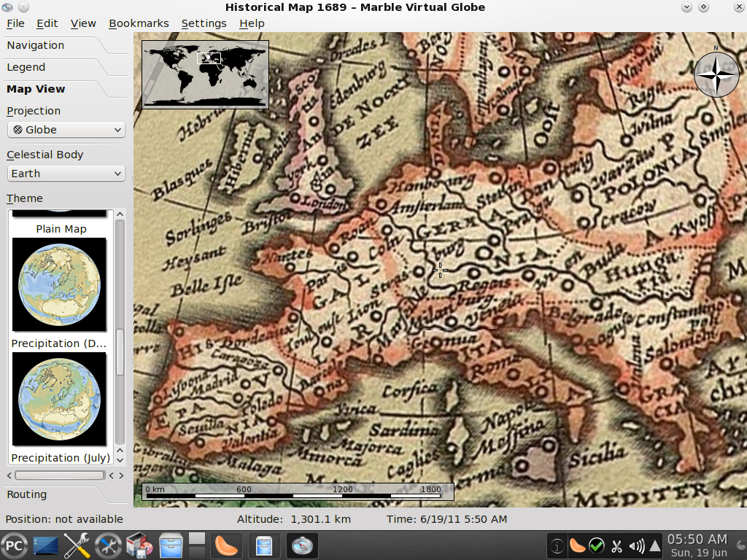Open the PC application launcher

13,545
